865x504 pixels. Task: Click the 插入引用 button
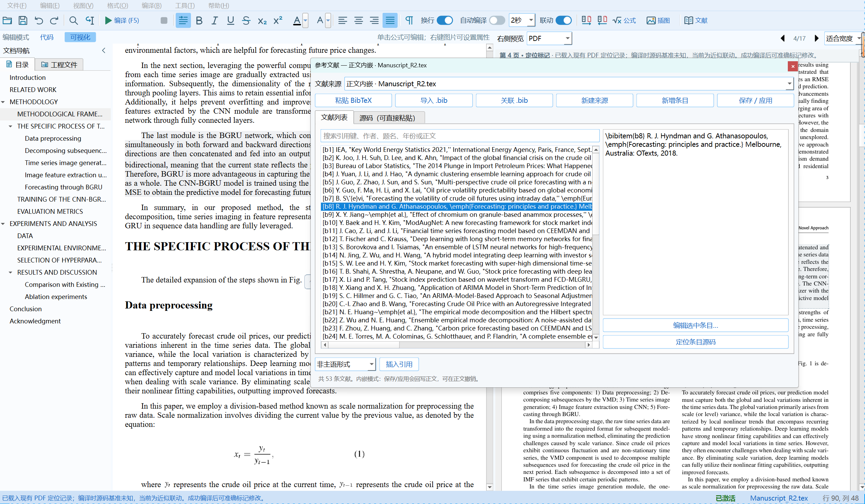(x=399, y=364)
